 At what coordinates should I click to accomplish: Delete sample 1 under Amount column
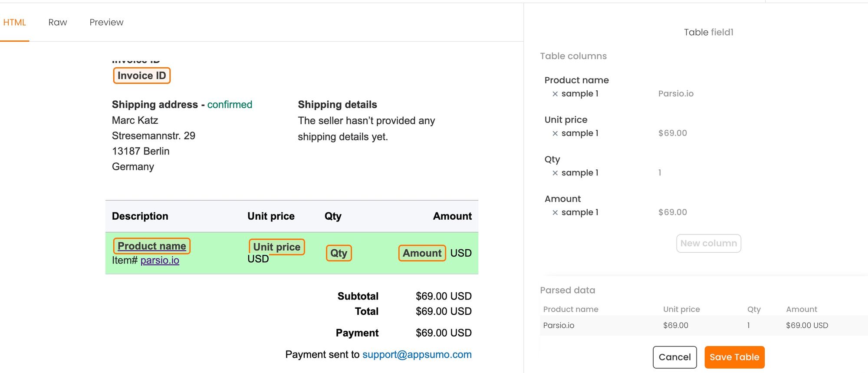(555, 212)
